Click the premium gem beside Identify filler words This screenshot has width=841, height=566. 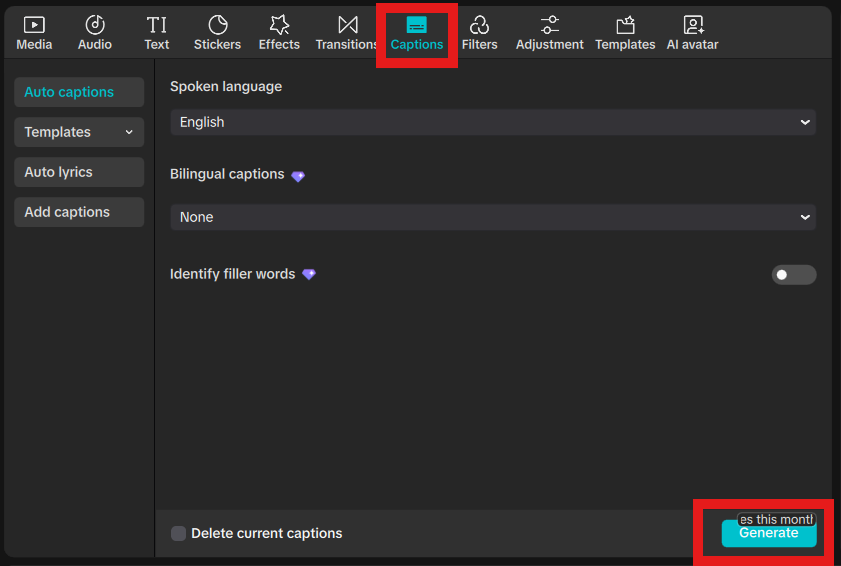point(309,274)
